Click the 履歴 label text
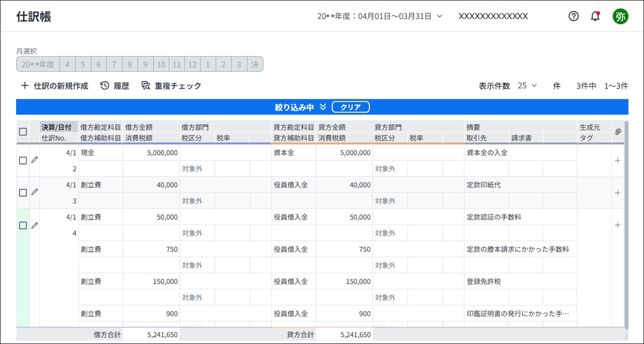The height and width of the screenshot is (344, 644). pyautogui.click(x=121, y=86)
